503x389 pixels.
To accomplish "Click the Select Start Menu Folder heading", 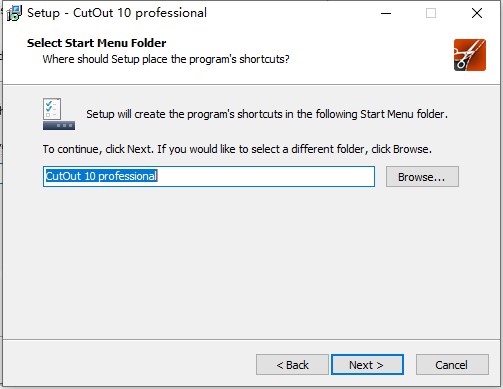I will point(96,43).
